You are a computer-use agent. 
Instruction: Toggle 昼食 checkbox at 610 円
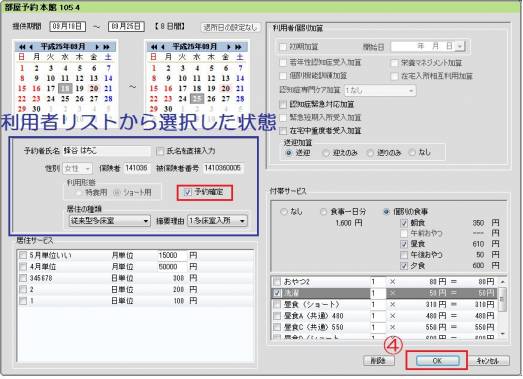coord(404,244)
